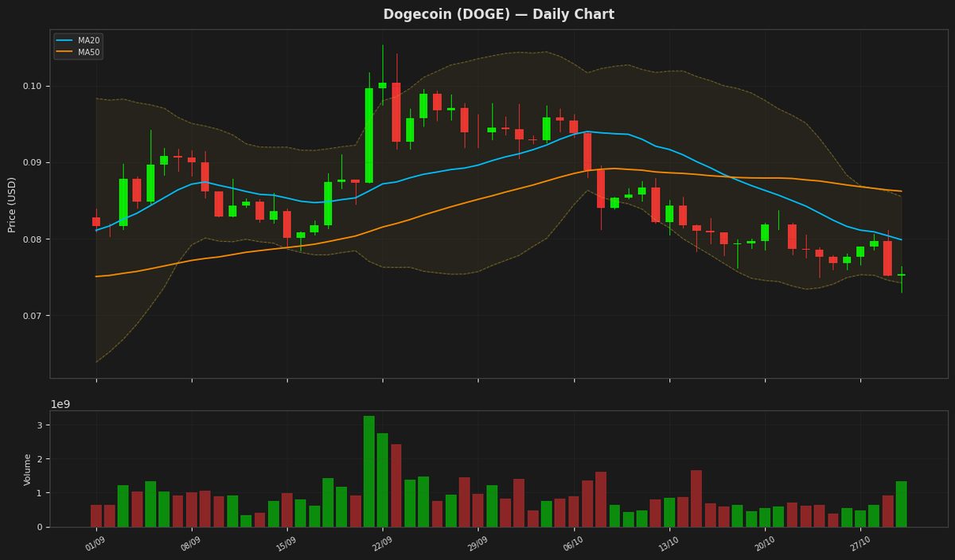Click the 13/10 date label
This screenshot has height=560, width=955.
pyautogui.click(x=668, y=543)
